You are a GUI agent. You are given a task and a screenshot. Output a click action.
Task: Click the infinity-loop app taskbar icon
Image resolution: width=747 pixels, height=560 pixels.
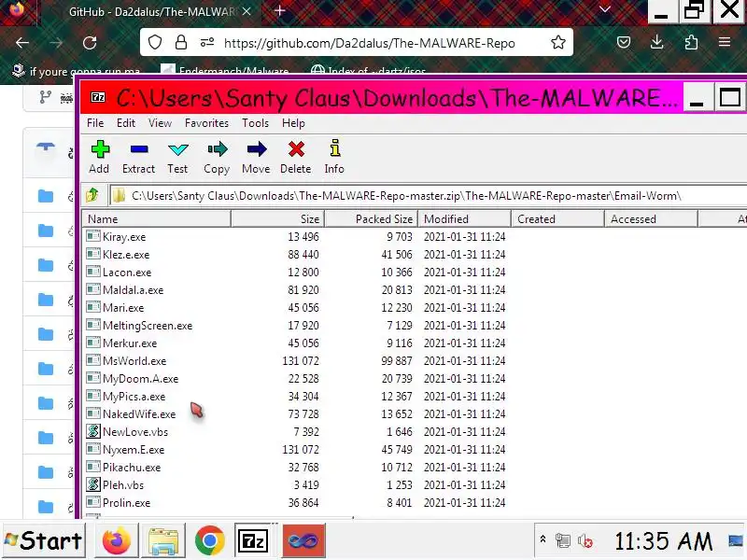[303, 540]
